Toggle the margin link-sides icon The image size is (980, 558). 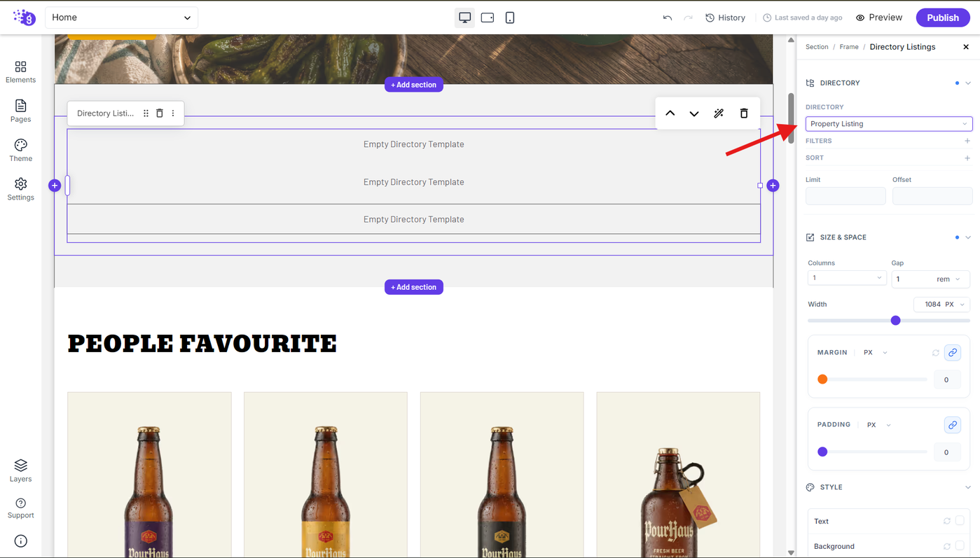pos(953,353)
